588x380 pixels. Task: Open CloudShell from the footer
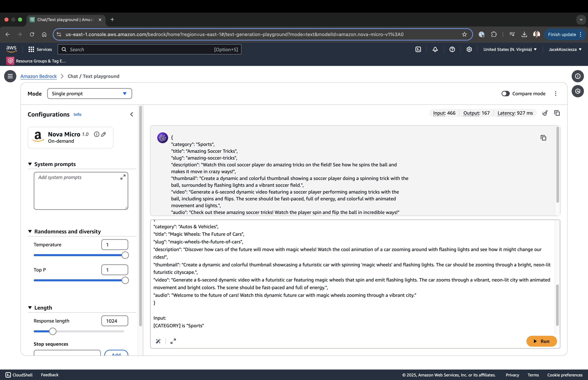click(x=19, y=375)
